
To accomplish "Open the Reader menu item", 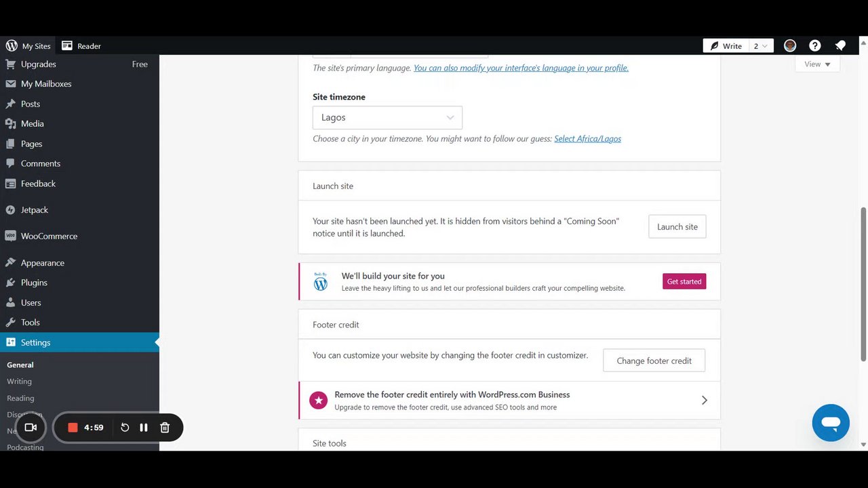I will [81, 45].
